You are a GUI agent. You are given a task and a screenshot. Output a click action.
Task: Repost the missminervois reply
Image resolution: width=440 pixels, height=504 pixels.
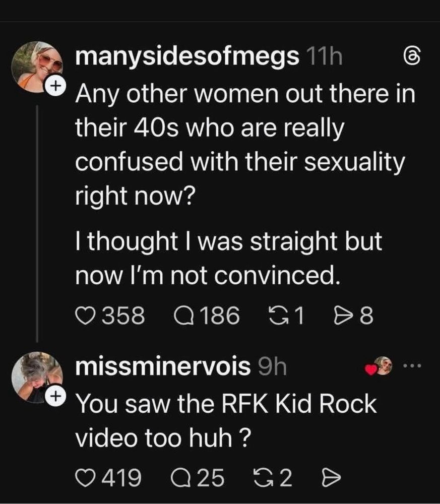(262, 477)
